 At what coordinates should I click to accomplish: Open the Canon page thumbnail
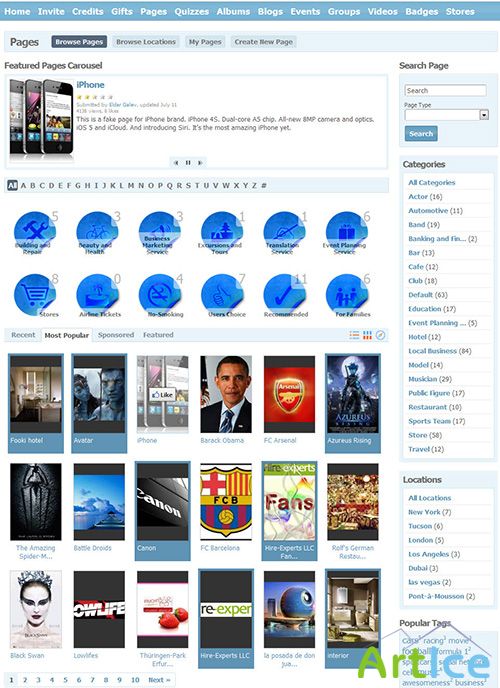163,502
